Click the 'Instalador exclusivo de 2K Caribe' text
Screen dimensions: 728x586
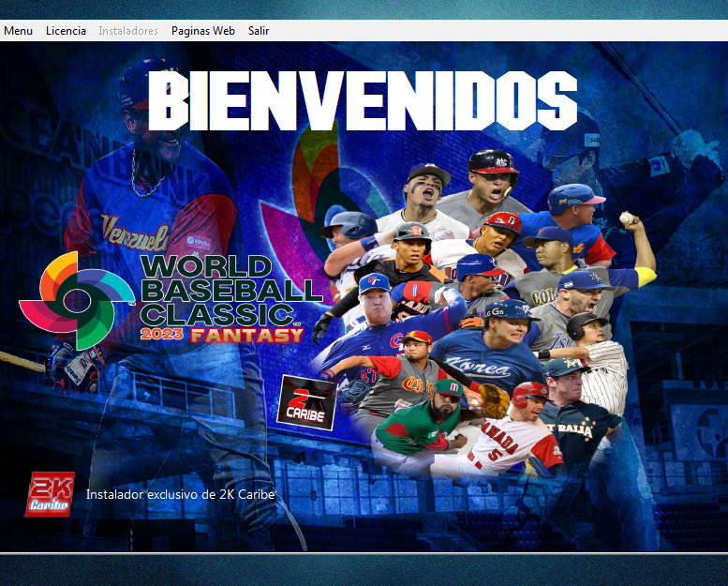[180, 494]
